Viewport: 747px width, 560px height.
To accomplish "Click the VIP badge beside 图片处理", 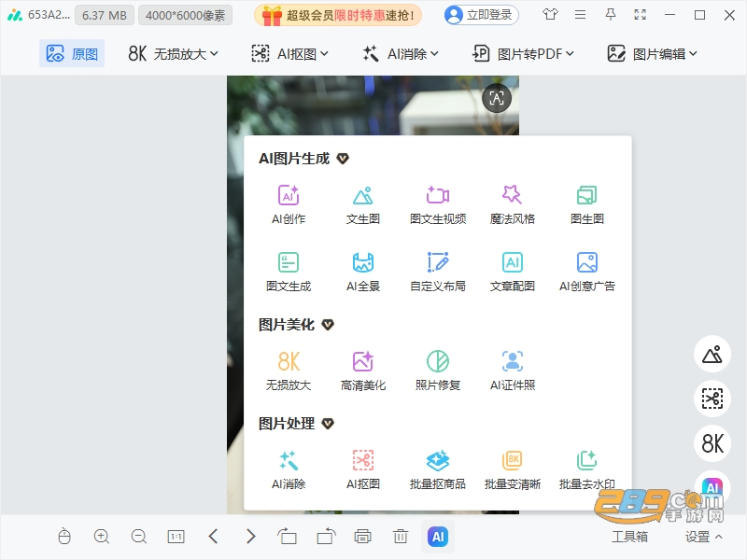I will coord(328,424).
